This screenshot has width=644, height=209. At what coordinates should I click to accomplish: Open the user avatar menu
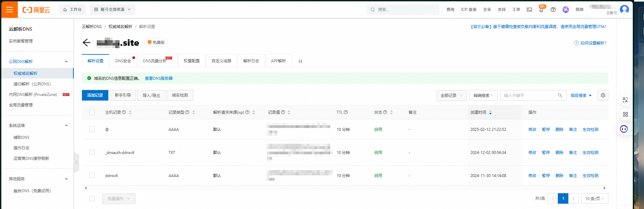pyautogui.click(x=625, y=10)
